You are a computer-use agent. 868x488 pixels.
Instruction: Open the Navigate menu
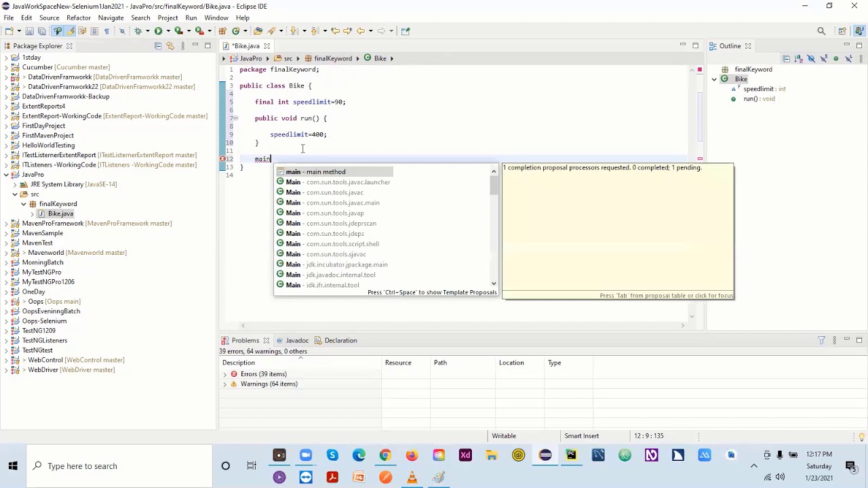tap(111, 18)
